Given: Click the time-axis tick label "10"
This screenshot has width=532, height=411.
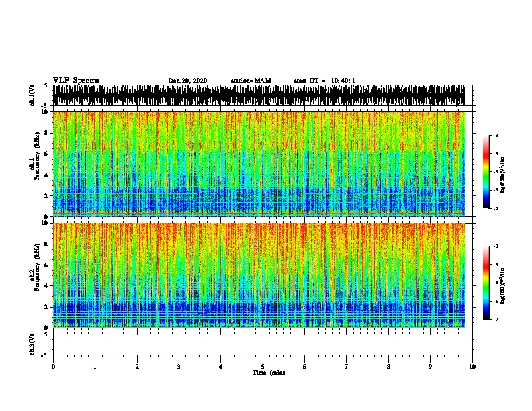Looking at the screenshot, I should click(472, 367).
